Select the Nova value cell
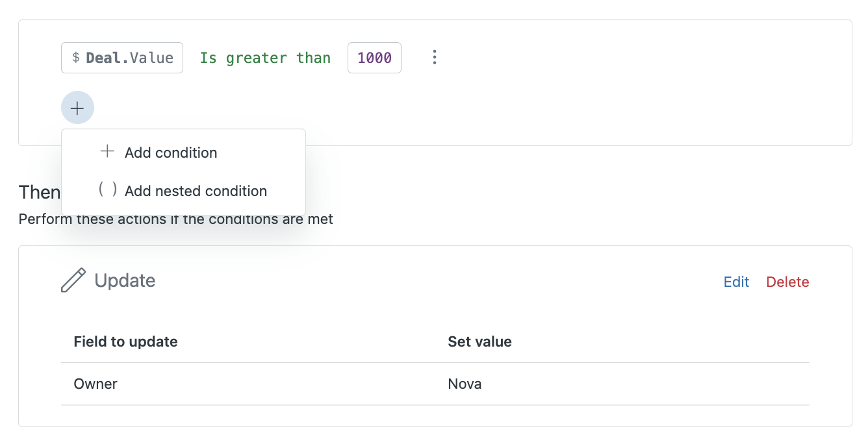The image size is (868, 444). (x=465, y=384)
